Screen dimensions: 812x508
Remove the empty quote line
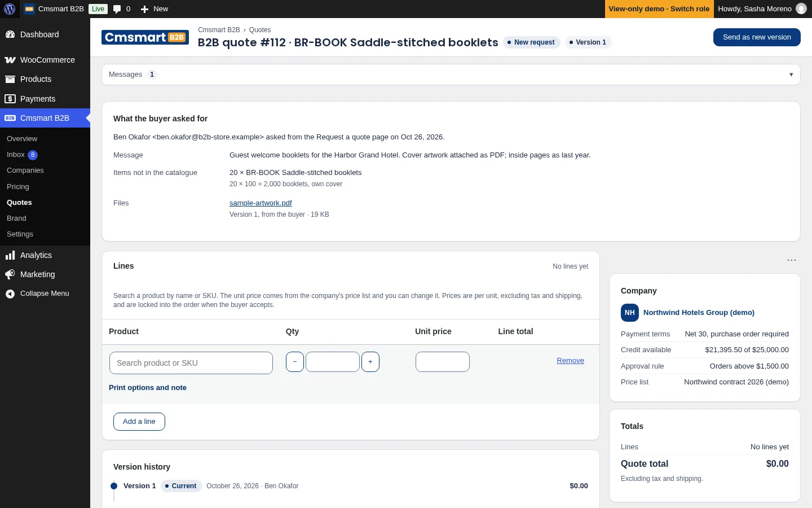(x=571, y=361)
